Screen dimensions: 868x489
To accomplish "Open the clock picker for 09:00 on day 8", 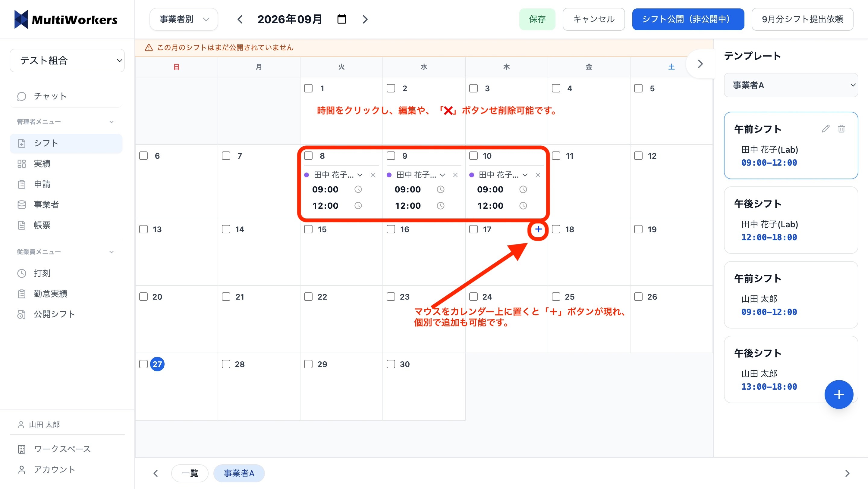I will [x=358, y=189].
